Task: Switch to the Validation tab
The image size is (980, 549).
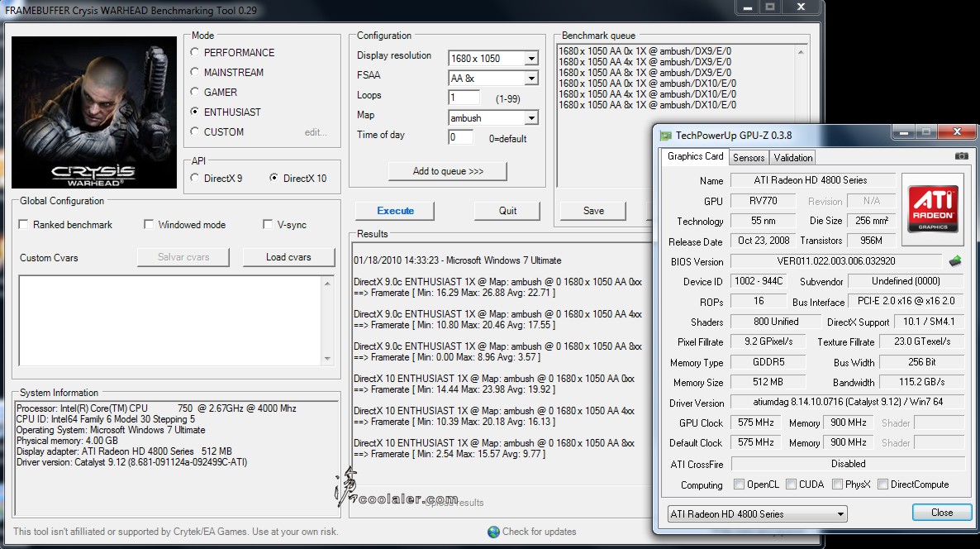Action: tap(793, 158)
